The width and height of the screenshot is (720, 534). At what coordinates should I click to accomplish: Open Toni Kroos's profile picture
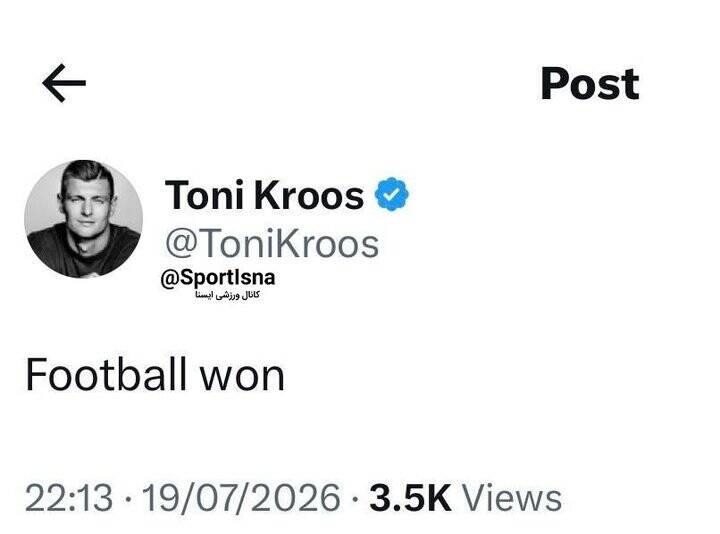click(84, 219)
